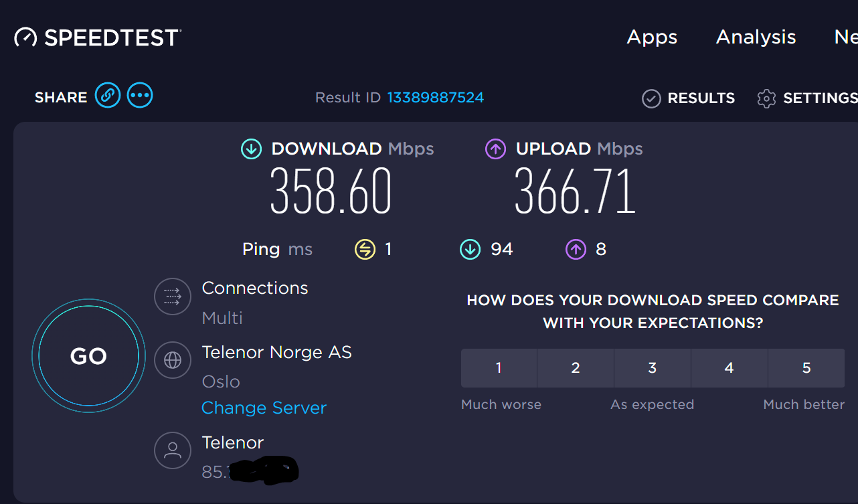The image size is (858, 504).
Task: Rate download speed as 4
Action: (730, 367)
